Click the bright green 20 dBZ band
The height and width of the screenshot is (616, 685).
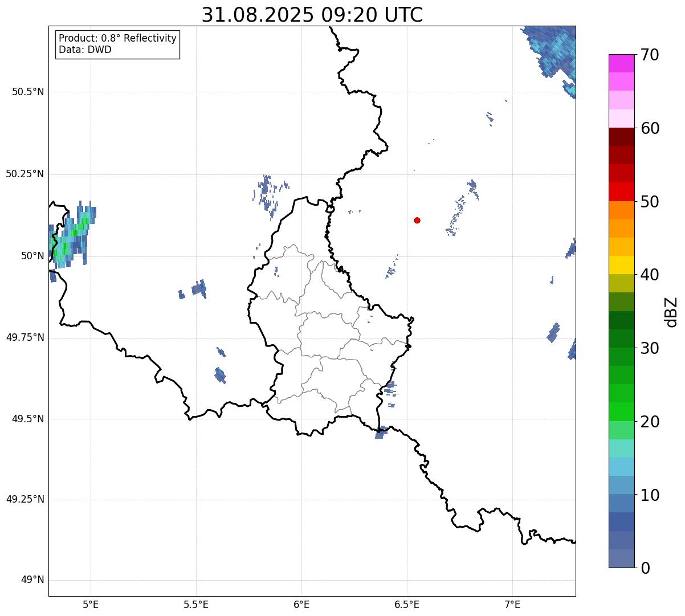[621, 412]
